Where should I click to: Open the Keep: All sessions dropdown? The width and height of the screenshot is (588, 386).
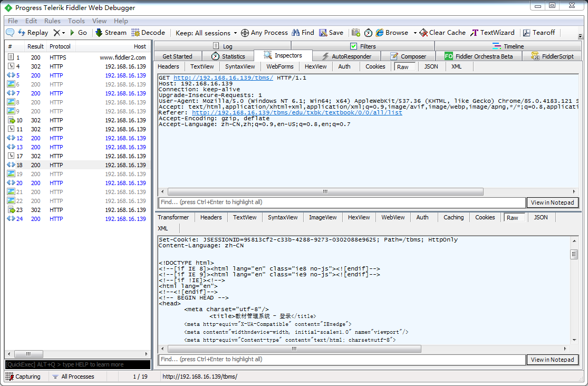point(206,33)
